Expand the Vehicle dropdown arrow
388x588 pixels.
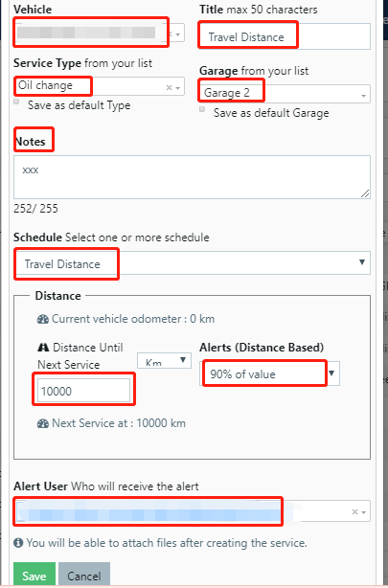(178, 34)
